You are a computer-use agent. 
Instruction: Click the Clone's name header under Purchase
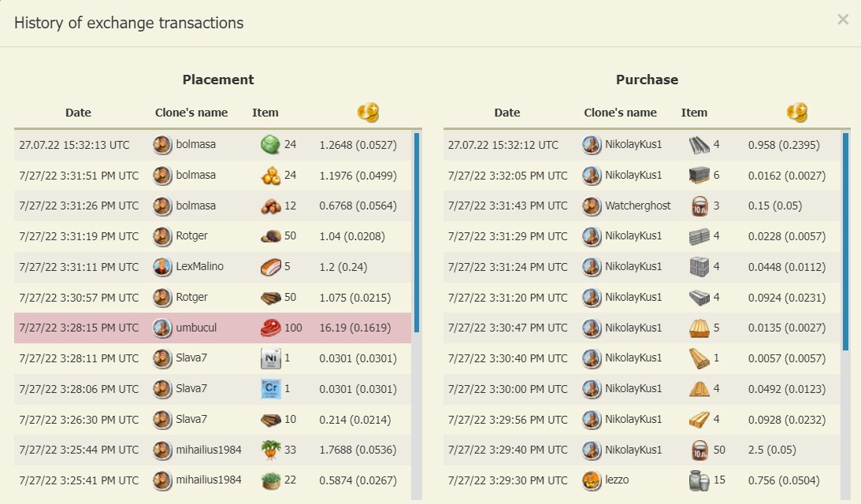click(620, 113)
